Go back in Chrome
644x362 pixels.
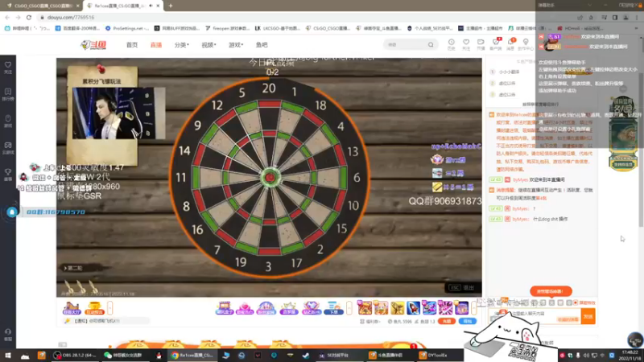[x=7, y=17]
